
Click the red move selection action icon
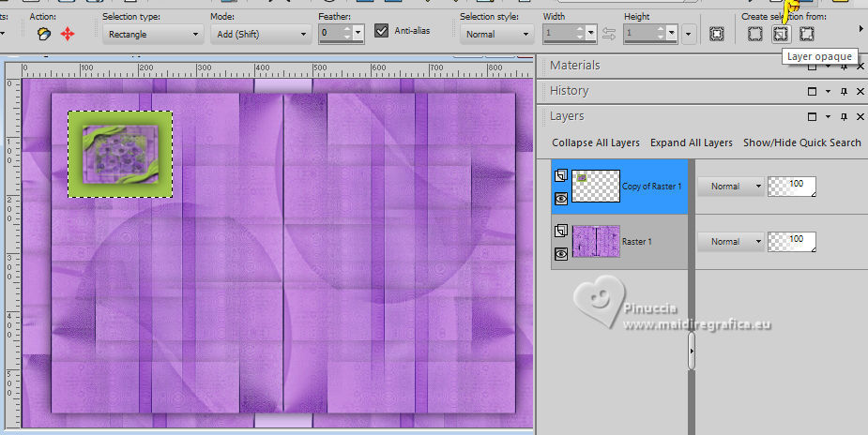coord(68,35)
